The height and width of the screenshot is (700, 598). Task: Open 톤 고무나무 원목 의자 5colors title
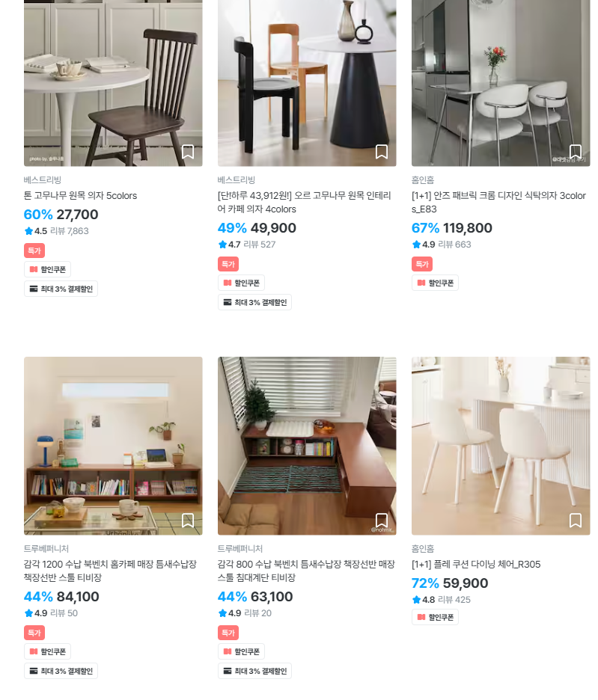[80, 195]
